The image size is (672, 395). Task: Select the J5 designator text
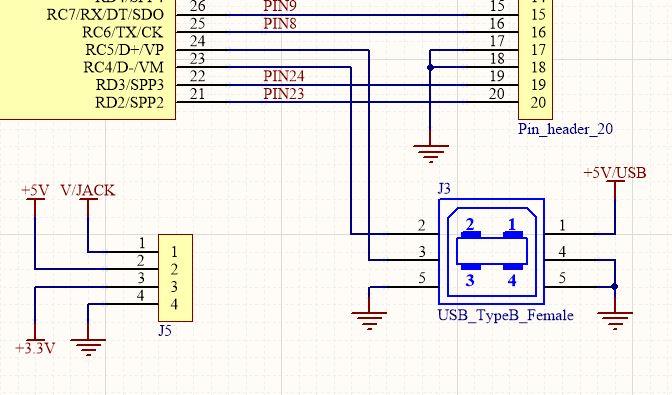165,331
